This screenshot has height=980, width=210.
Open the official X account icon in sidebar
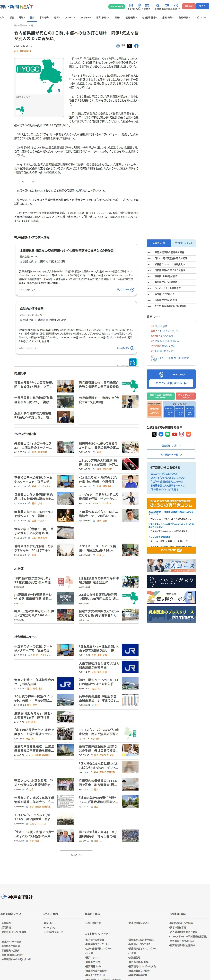click(x=154, y=434)
